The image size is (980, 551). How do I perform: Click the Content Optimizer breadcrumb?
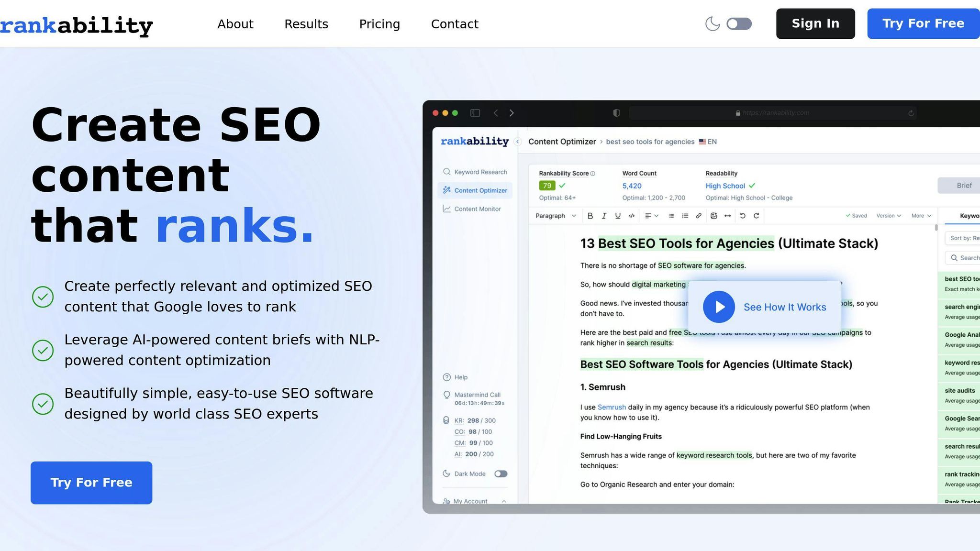562,142
